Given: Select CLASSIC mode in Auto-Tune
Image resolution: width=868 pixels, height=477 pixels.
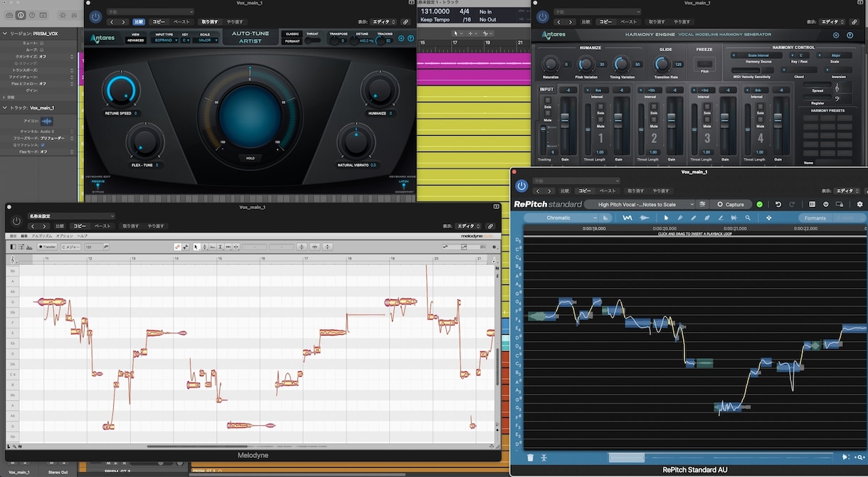Looking at the screenshot, I should [x=292, y=33].
